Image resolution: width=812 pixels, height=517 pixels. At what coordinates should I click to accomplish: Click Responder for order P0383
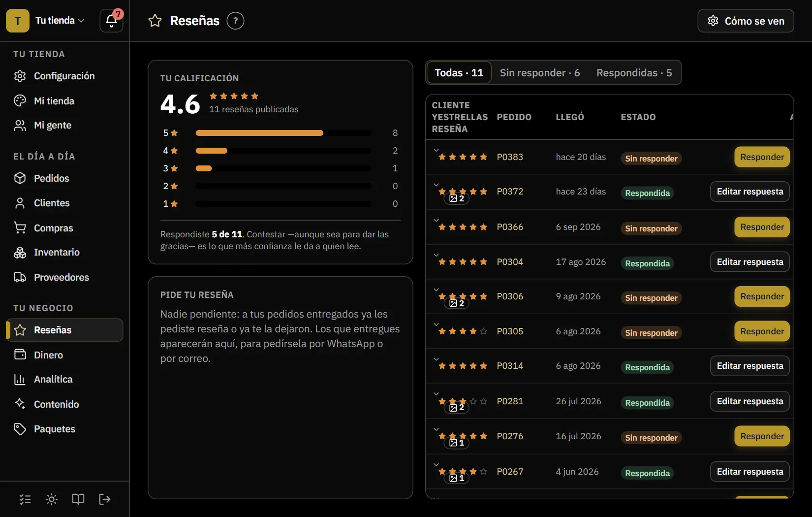click(x=762, y=157)
